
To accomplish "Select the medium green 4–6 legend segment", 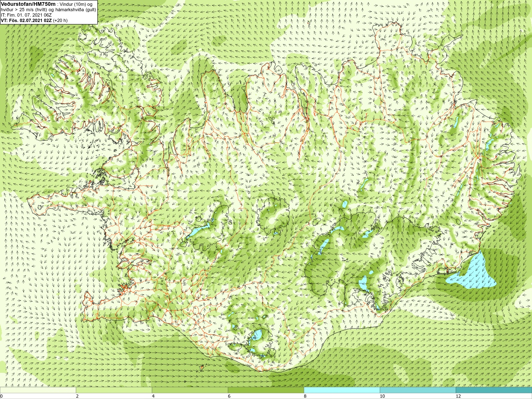I will (190, 390).
